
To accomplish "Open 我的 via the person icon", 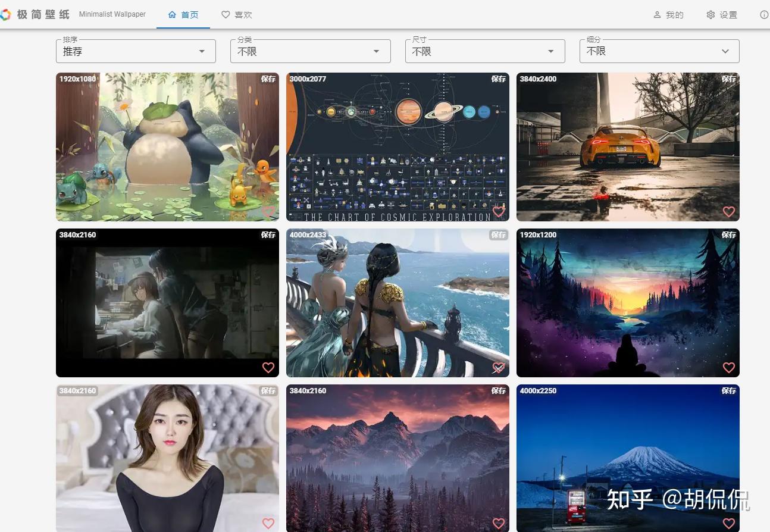I will [x=656, y=14].
